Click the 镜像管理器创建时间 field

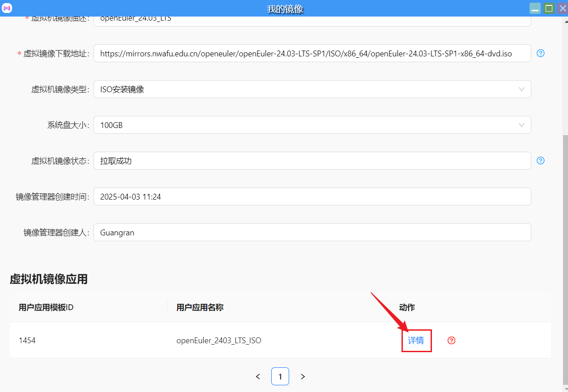pos(312,196)
